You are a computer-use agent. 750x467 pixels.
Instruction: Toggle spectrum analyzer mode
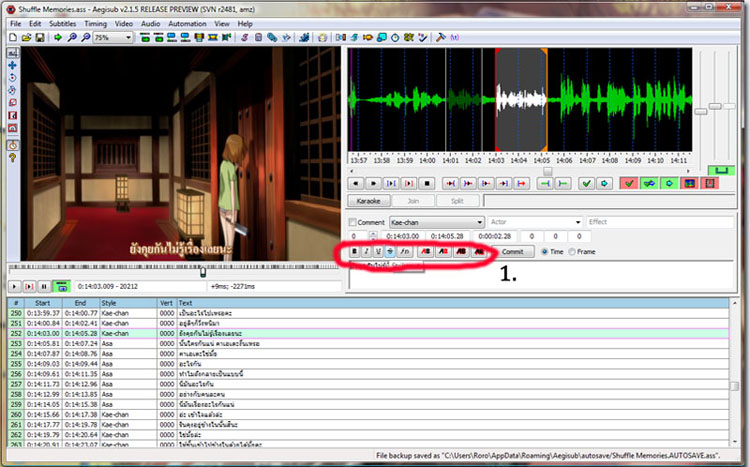tap(689, 183)
